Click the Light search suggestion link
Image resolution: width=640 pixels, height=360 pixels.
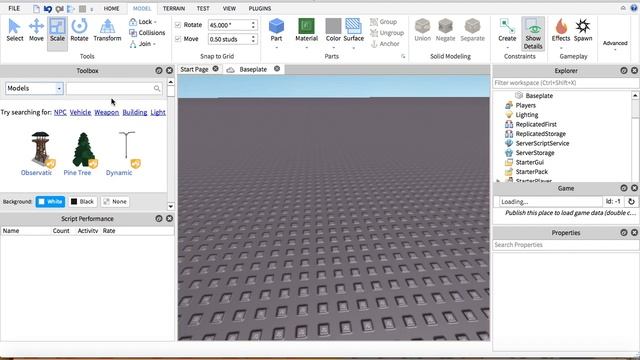(158, 112)
